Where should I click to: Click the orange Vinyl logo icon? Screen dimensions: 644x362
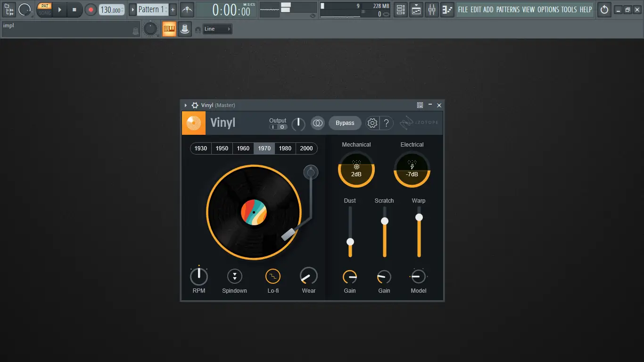point(194,123)
